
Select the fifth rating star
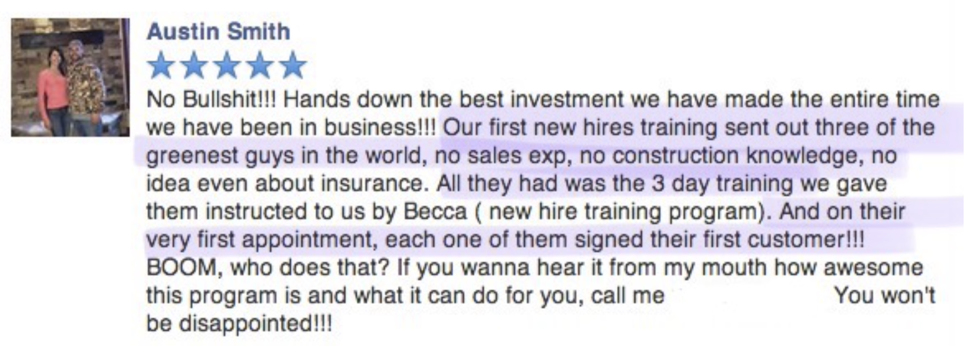(293, 65)
